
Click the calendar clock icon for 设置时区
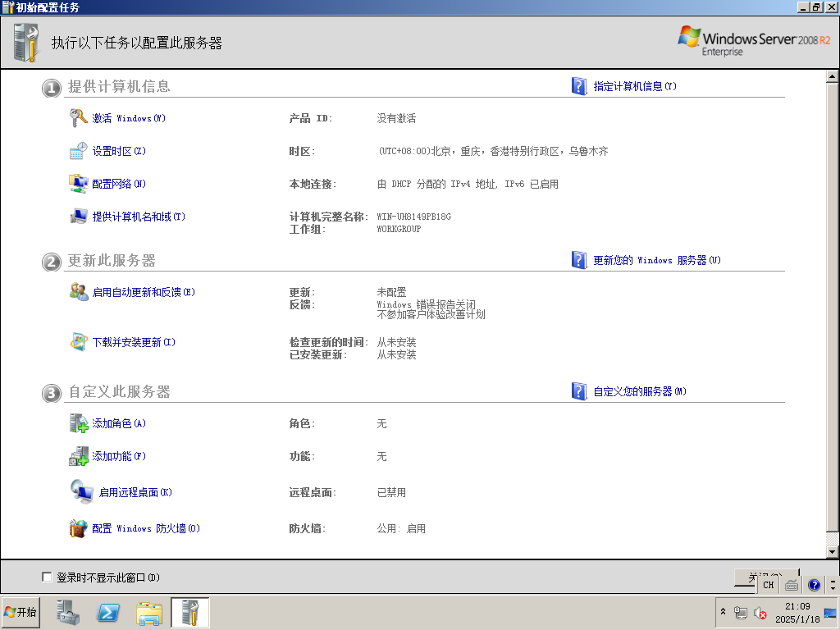(78, 151)
